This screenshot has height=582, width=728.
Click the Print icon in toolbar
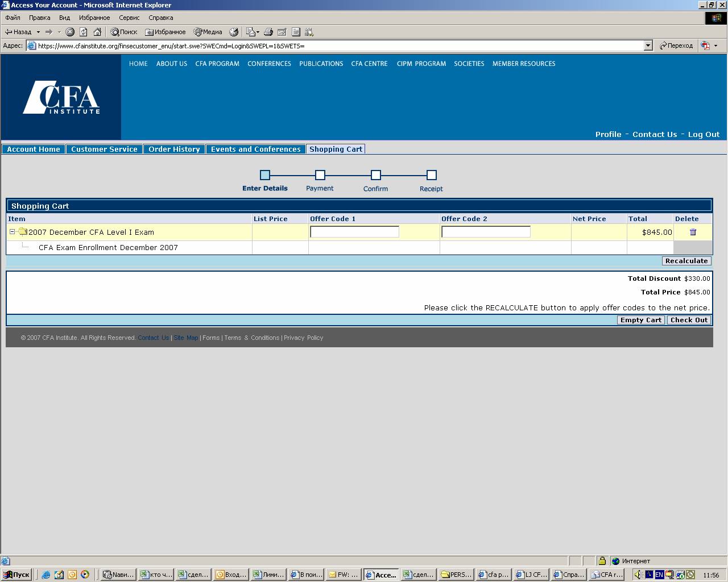(x=268, y=32)
